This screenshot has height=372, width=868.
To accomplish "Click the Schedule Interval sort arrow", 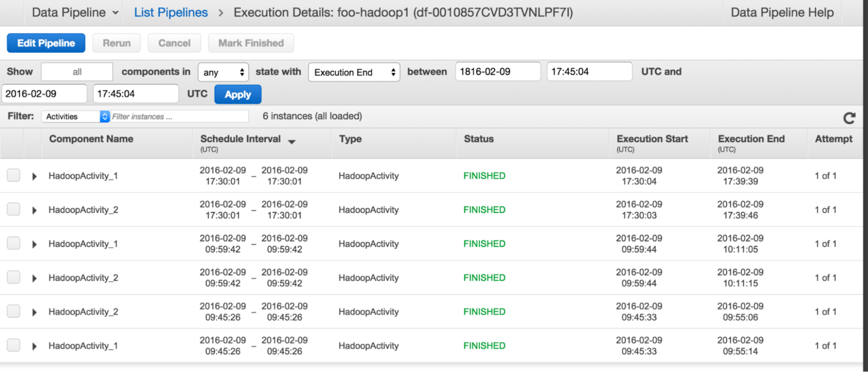I will (291, 141).
